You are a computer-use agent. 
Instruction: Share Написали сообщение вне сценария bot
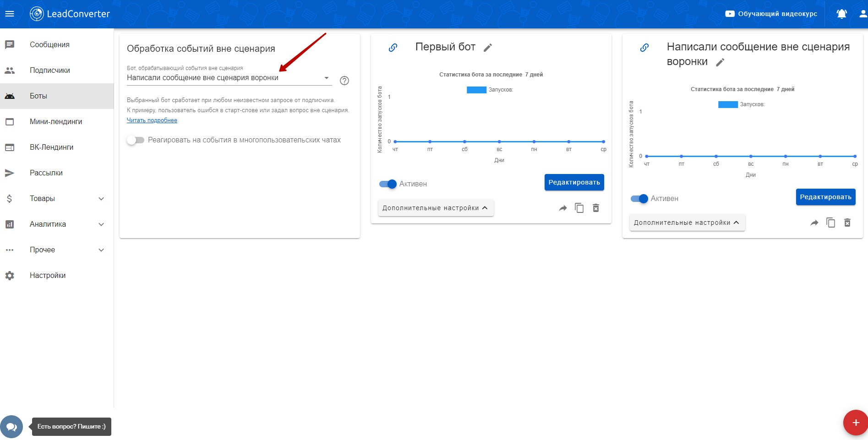tap(814, 223)
